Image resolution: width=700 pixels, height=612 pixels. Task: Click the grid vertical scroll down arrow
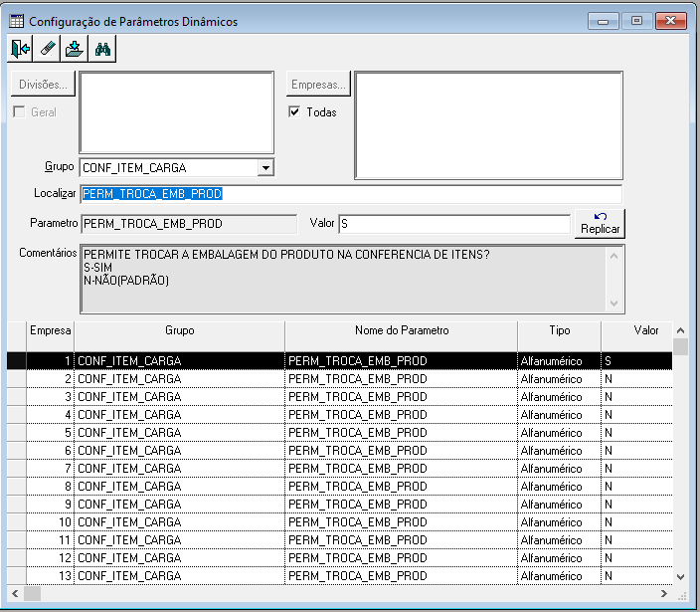point(680,577)
